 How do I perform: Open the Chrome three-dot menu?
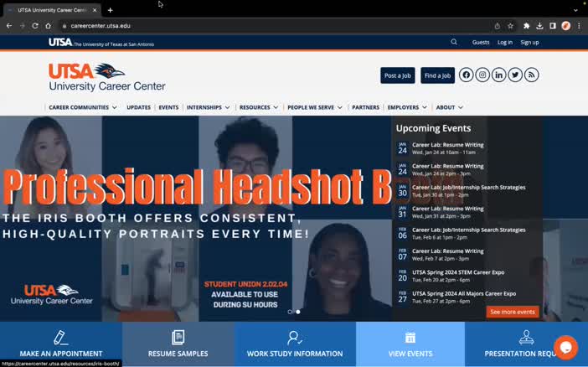(x=579, y=26)
